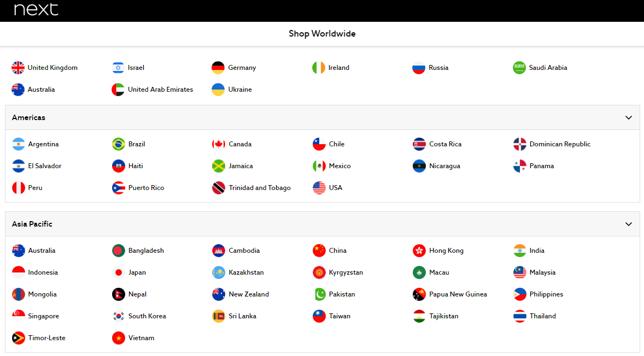Choose the New Zealand link
This screenshot has width=644, height=356.
point(241,294)
